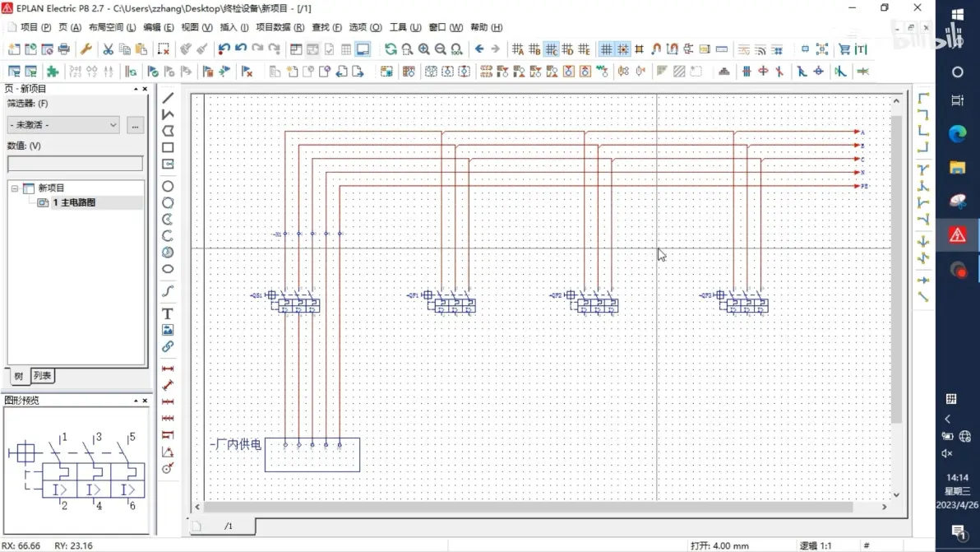Insert a hyperlink object

pyautogui.click(x=168, y=346)
